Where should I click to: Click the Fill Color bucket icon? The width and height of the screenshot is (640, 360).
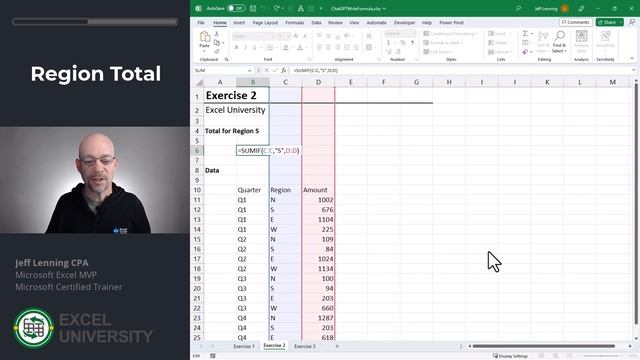[286, 48]
